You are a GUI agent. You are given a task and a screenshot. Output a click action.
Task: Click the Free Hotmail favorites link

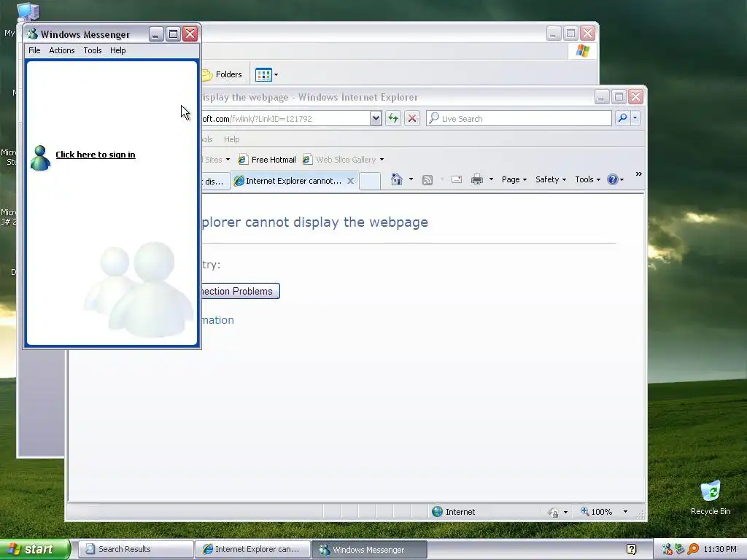(x=267, y=160)
